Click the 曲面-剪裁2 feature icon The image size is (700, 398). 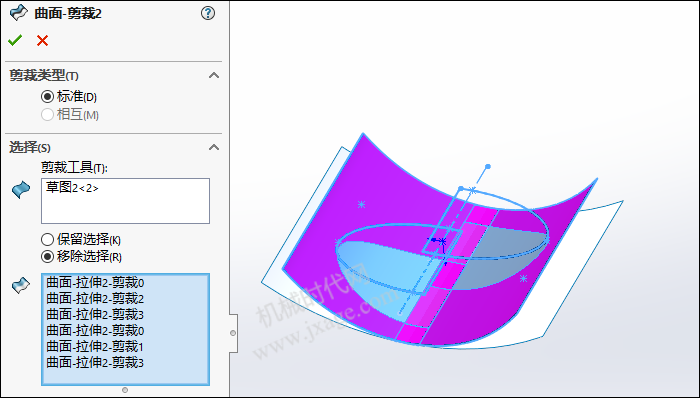(x=19, y=13)
